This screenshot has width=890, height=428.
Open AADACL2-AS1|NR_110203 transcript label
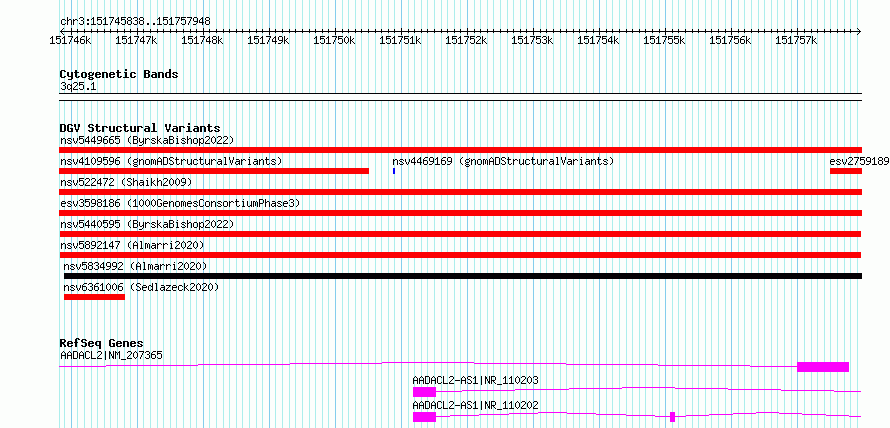pos(476,380)
